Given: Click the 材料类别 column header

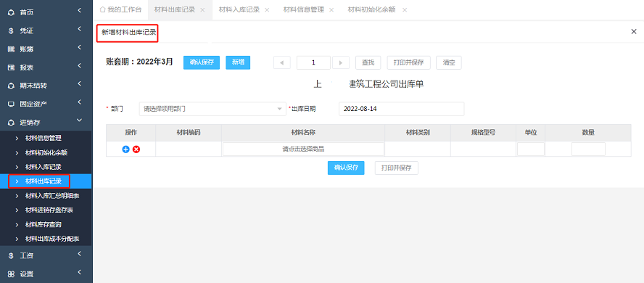Looking at the screenshot, I should click(x=418, y=133).
